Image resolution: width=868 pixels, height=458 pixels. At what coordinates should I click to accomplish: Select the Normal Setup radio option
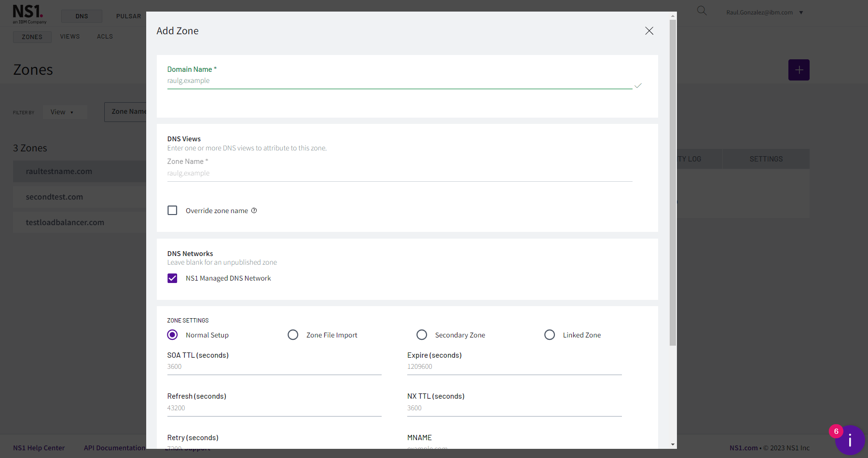point(172,335)
